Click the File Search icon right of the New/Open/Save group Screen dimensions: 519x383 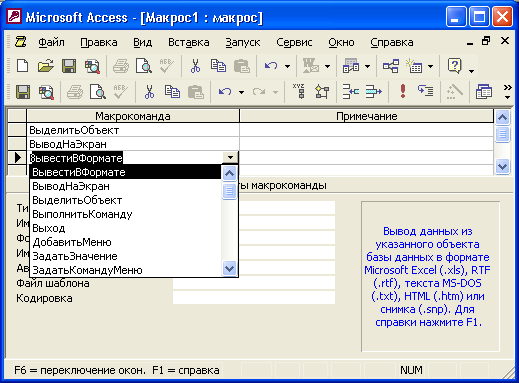click(x=92, y=66)
